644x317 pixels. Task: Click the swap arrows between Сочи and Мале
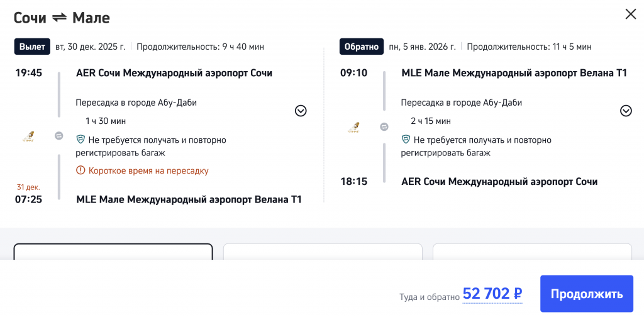[x=59, y=18]
